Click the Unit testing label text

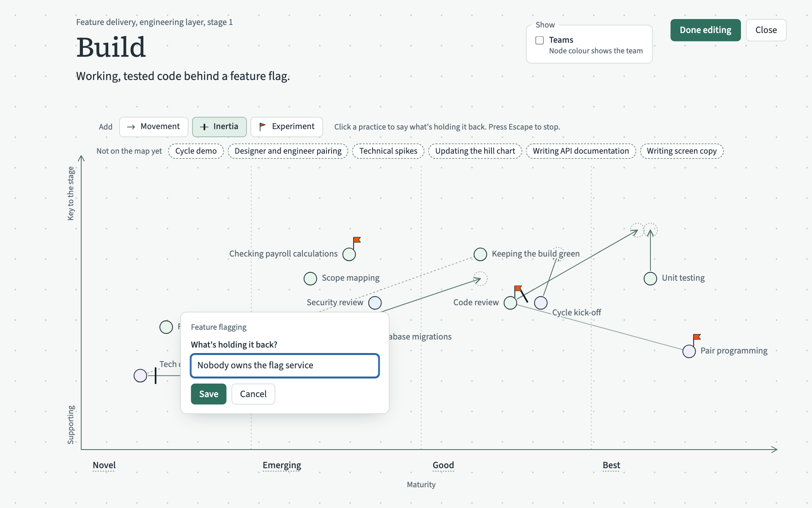(683, 278)
